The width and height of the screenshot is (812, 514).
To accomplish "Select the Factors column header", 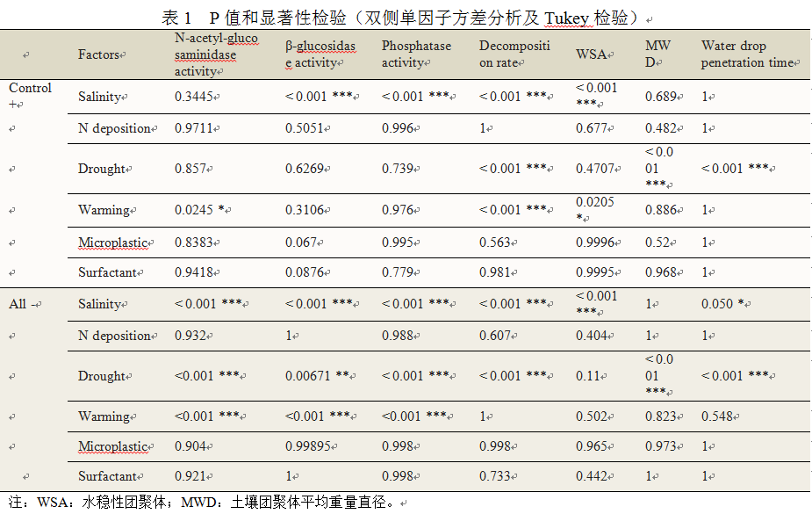I will click(x=98, y=54).
